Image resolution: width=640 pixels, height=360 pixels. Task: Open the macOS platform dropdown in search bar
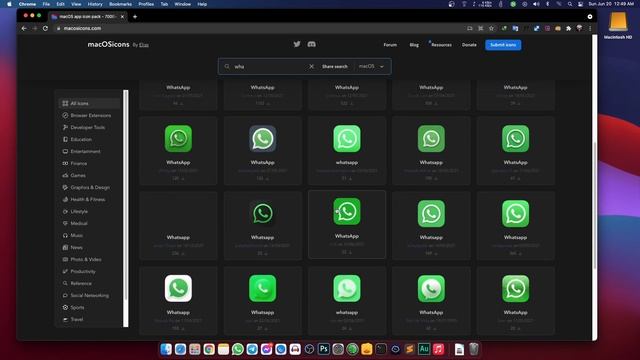point(371,66)
